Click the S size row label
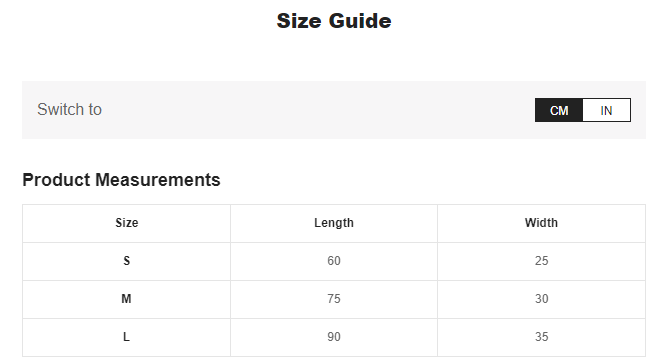The width and height of the screenshot is (667, 364). coord(126,261)
